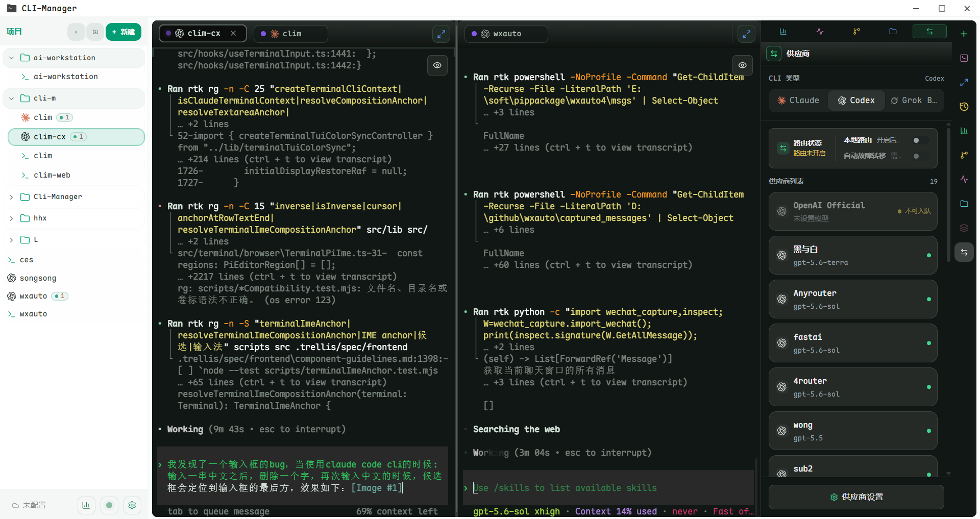This screenshot has height=519, width=980.
Task: Click the green status dot button in the sidebar footer
Action: pos(109,505)
